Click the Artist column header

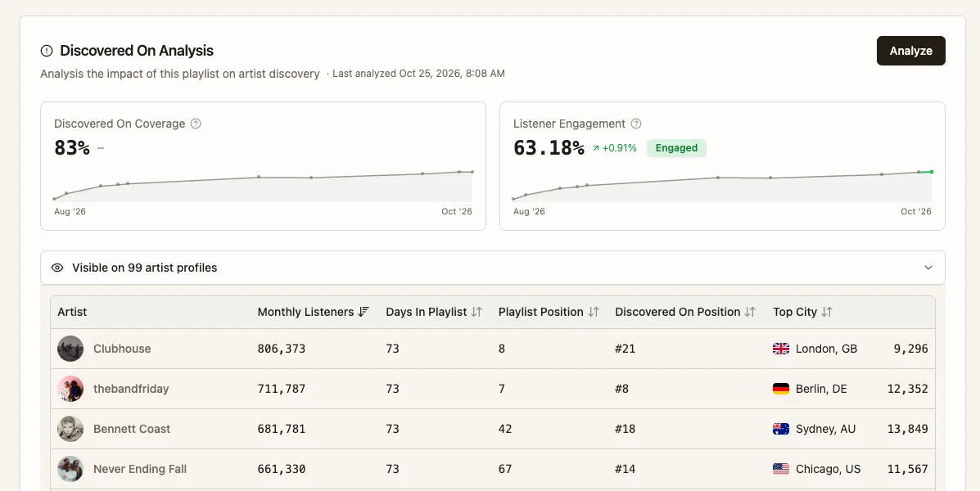click(x=72, y=312)
